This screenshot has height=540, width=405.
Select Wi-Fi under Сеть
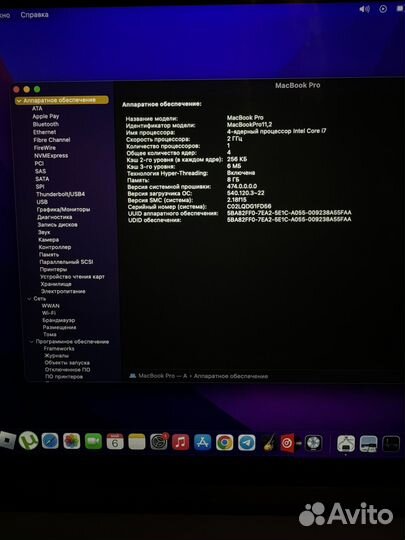(x=49, y=313)
